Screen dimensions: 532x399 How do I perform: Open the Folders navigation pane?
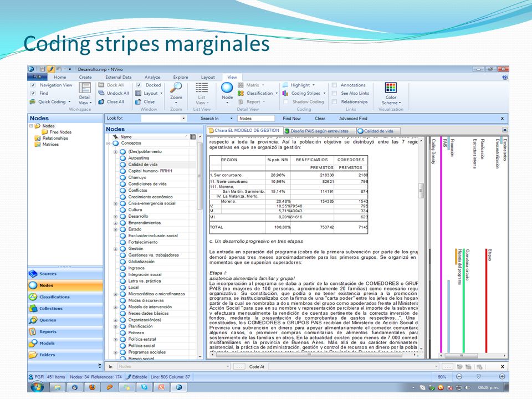65,355
